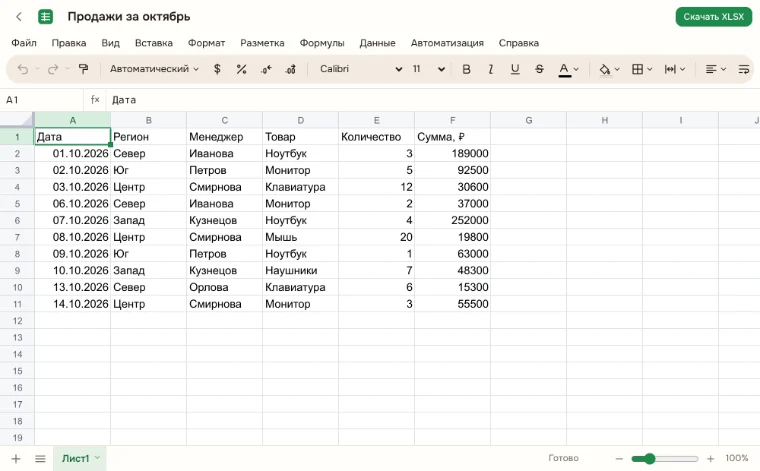This screenshot has width=760, height=471.
Task: Toggle underline formatting
Action: [x=515, y=69]
